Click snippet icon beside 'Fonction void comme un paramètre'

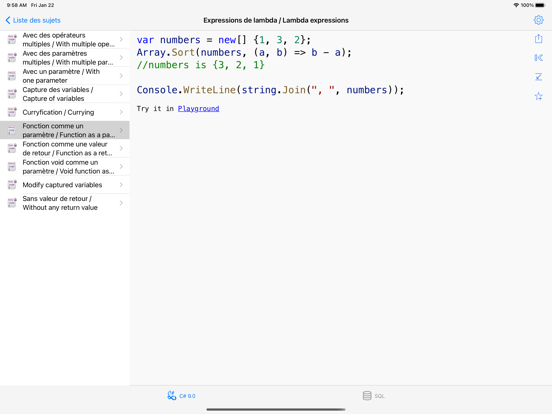(12, 167)
